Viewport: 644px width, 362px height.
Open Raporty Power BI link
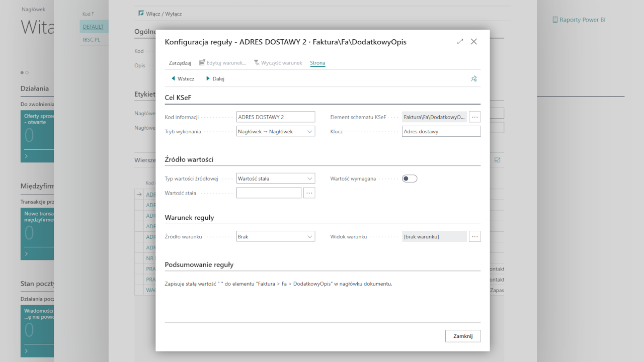click(579, 20)
